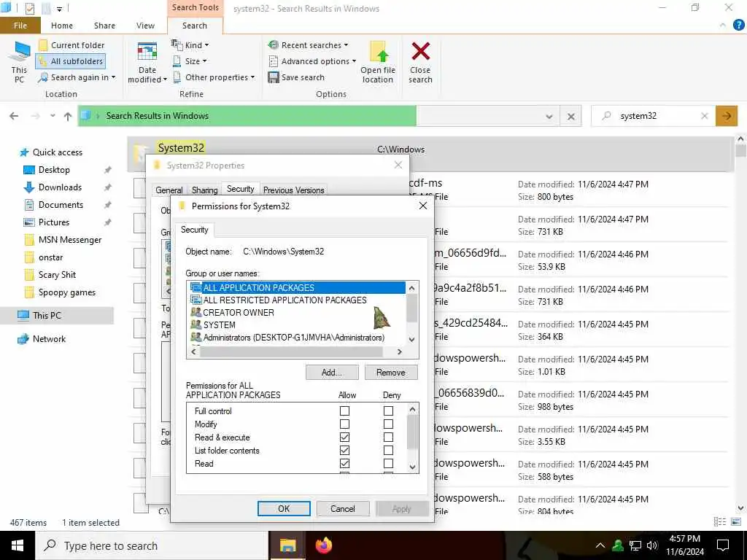The width and height of the screenshot is (747, 560).
Task: Check Deny for Full control
Action: 388,411
